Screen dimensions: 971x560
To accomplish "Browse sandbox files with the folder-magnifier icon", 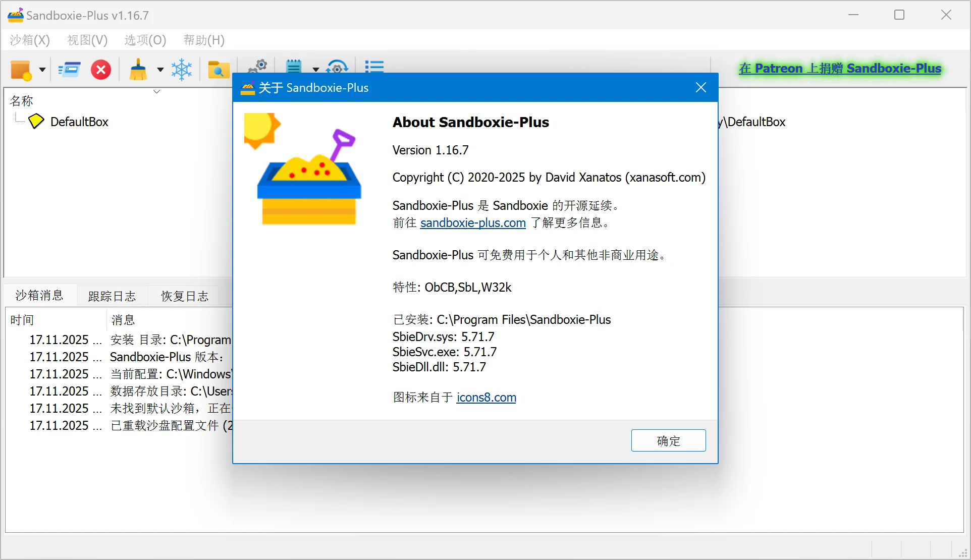I will pyautogui.click(x=218, y=70).
